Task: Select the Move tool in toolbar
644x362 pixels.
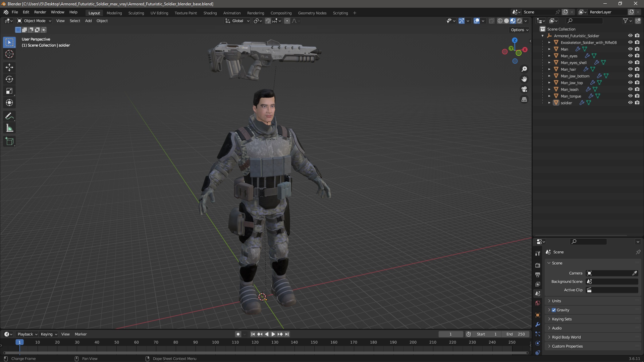Action: pyautogui.click(x=9, y=67)
